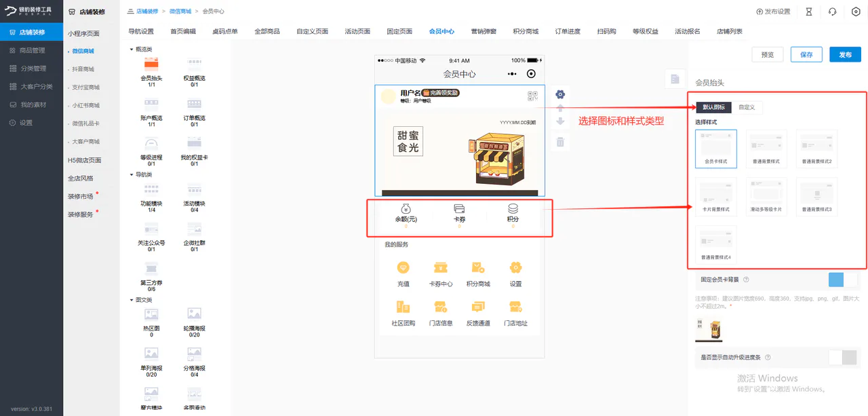Select the 自定义 icon tab
This screenshot has height=416, width=868.
click(x=747, y=107)
